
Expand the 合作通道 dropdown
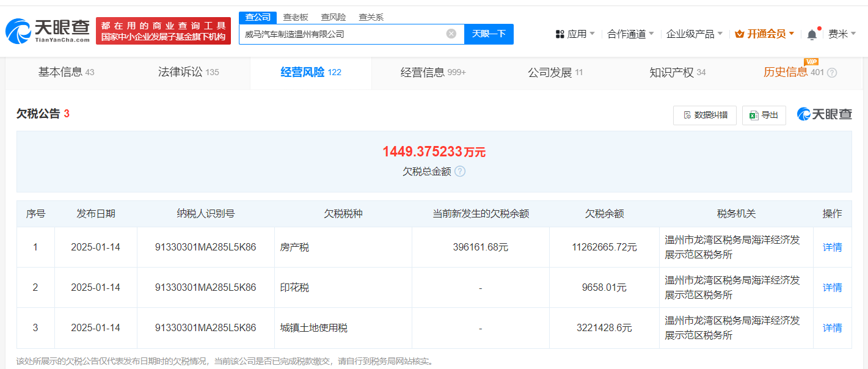pyautogui.click(x=630, y=34)
